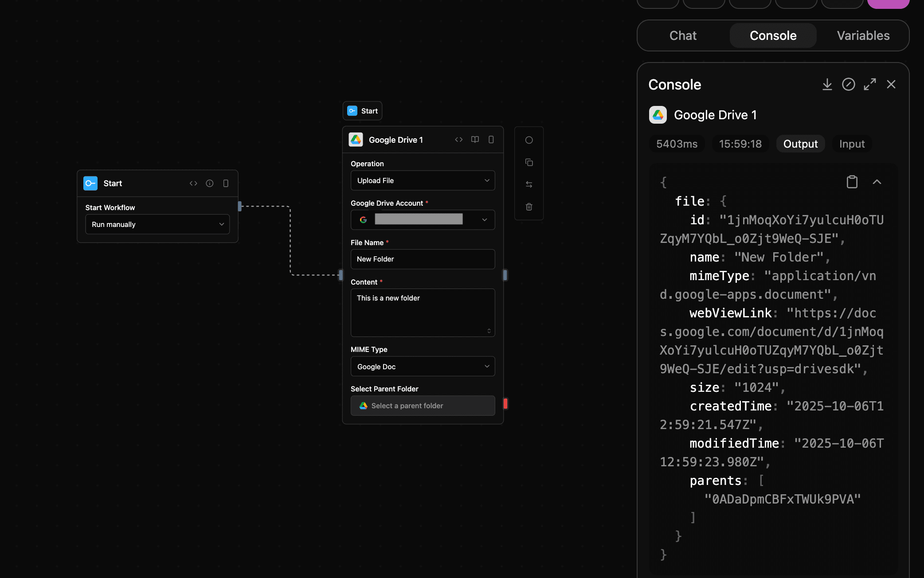This screenshot has width=924, height=578.
Task: Duplicate the Google Drive node using copy icon
Action: 529,162
